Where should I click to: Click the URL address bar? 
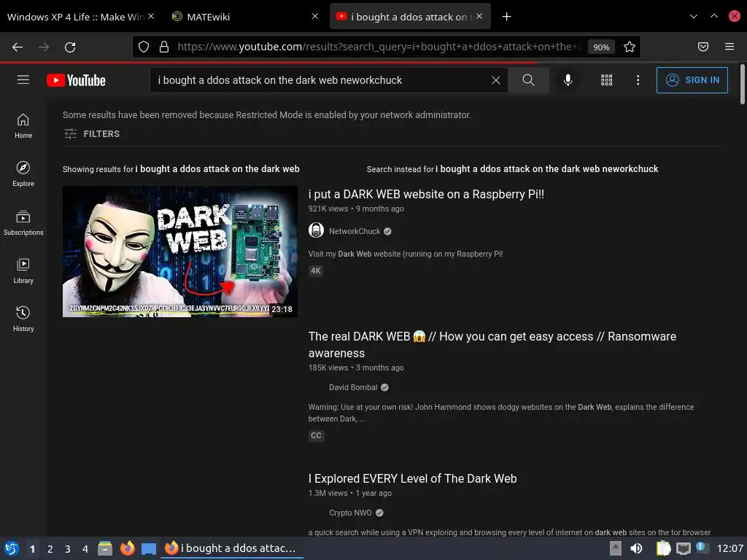379,47
